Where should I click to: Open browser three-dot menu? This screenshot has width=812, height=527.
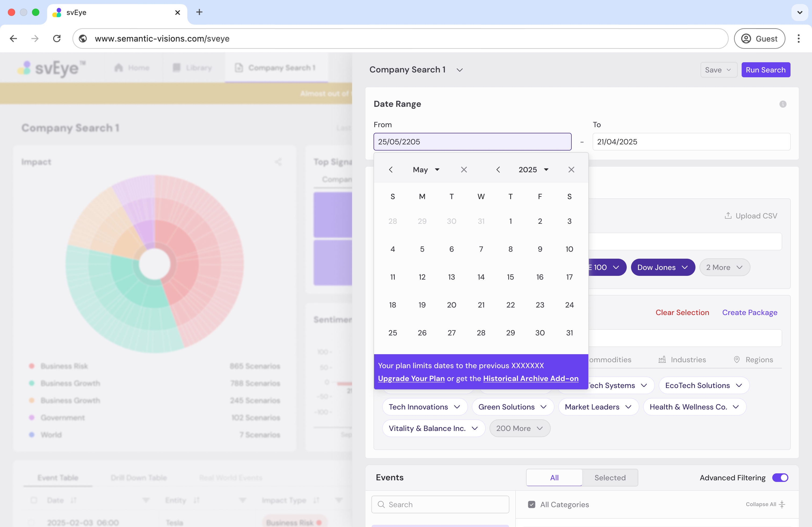(x=798, y=39)
